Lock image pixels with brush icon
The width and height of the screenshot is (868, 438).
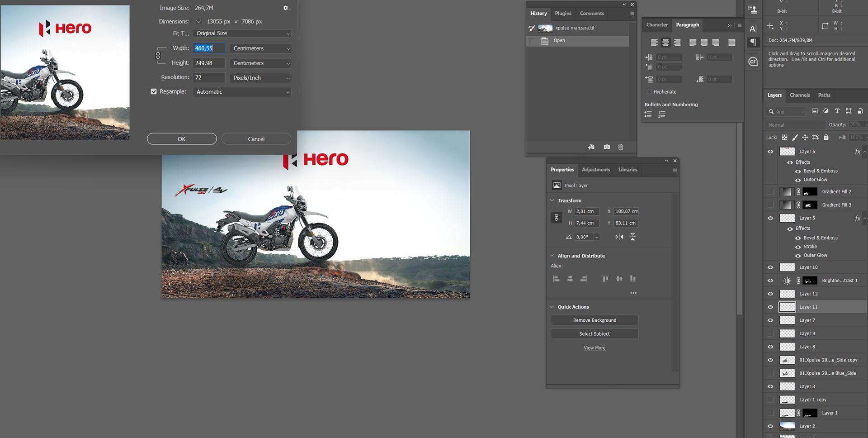(x=795, y=137)
